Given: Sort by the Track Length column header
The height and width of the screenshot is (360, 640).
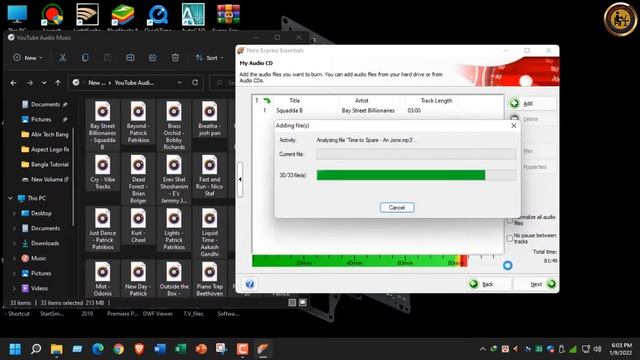Looking at the screenshot, I should point(436,100).
